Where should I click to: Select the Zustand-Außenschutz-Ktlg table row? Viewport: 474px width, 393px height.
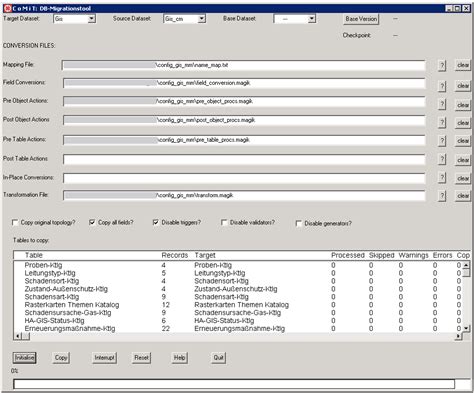(237, 289)
